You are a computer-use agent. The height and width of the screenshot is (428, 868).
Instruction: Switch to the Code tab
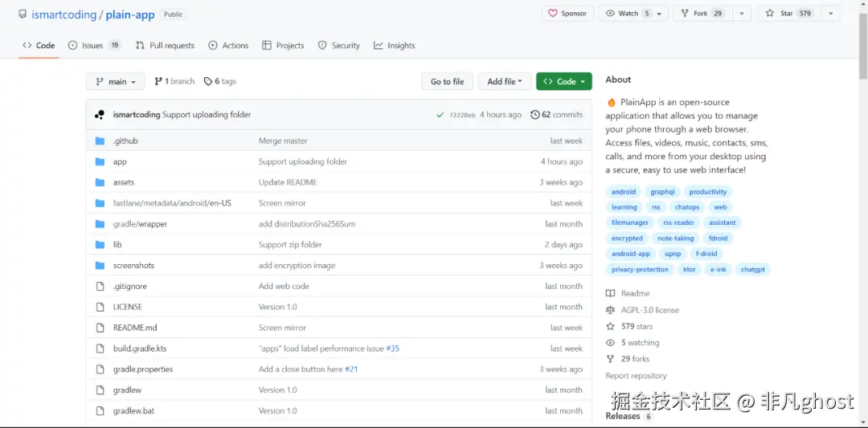pyautogui.click(x=39, y=45)
